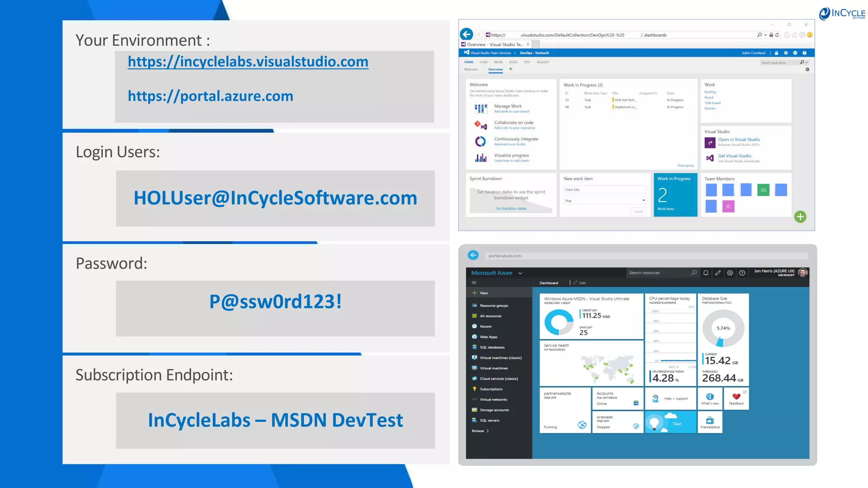Select the JC team member avatar
This screenshot has height=488, width=868.
[x=728, y=206]
